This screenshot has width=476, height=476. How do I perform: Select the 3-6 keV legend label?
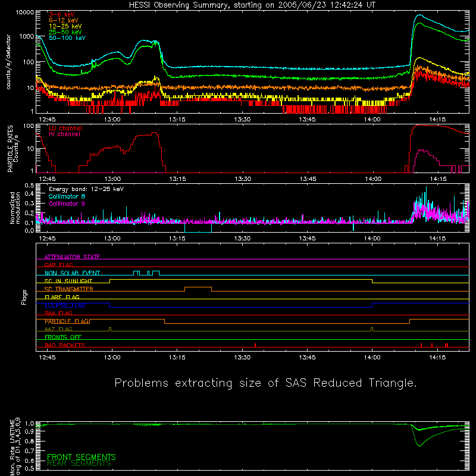tap(62, 14)
